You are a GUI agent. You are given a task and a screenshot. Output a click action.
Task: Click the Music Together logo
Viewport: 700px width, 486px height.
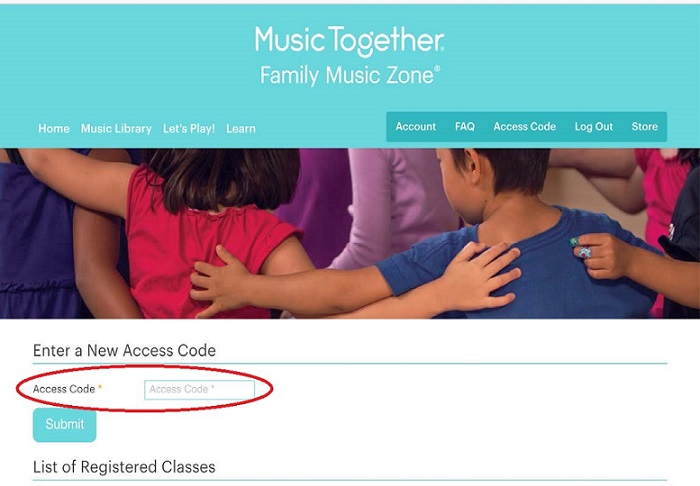tap(349, 40)
